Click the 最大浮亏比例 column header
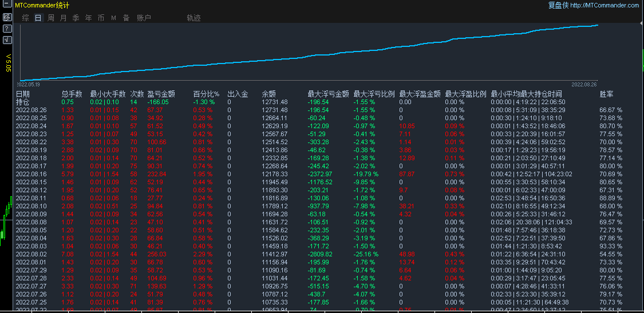The height and width of the screenshot is (313, 644). 374,94
